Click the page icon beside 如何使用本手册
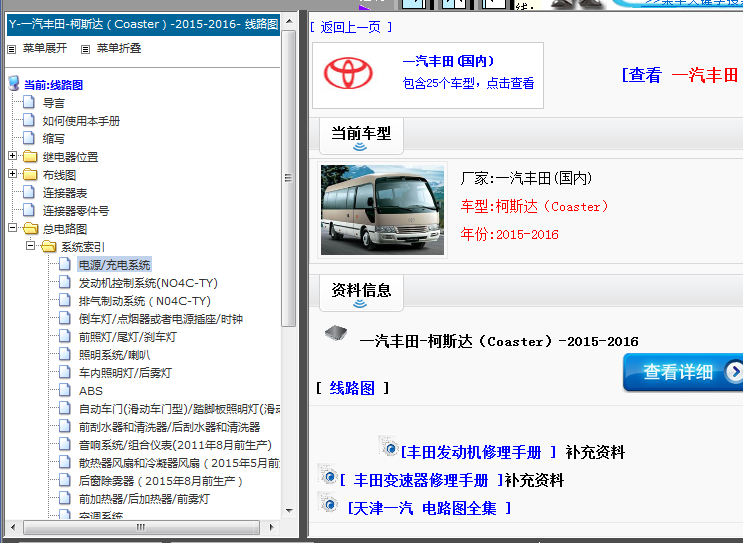 [x=29, y=120]
